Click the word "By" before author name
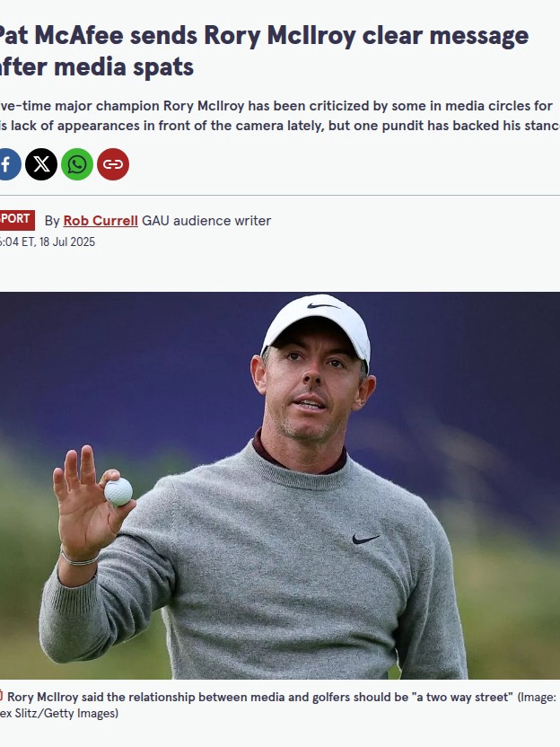560x747 pixels. [x=52, y=221]
